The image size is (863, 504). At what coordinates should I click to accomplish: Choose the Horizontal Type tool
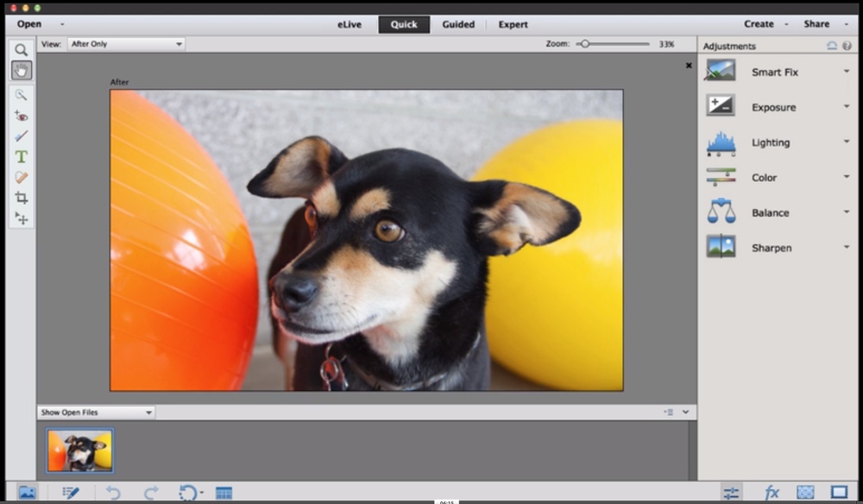point(22,156)
